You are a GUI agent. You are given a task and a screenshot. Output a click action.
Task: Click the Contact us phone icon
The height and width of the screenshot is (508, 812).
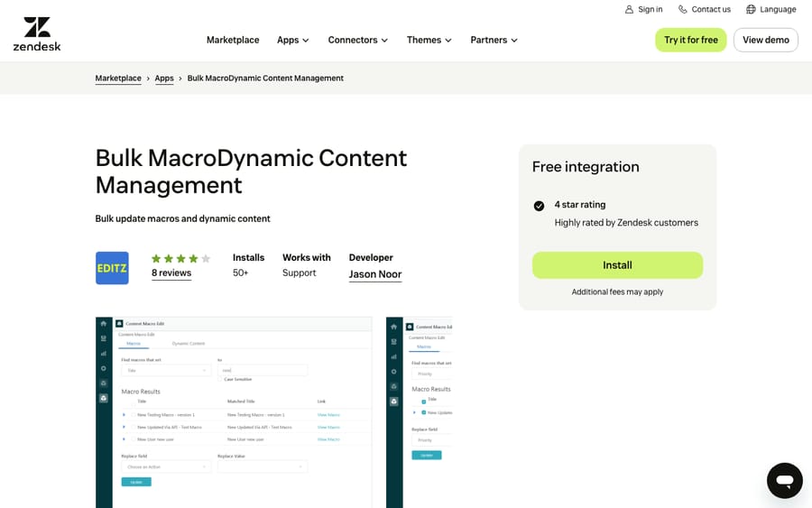683,9
